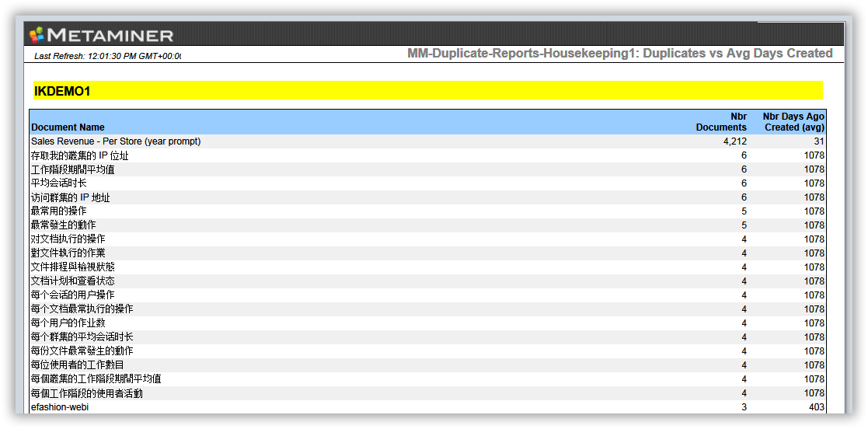Click the count 3 in the efashion-webi row
This screenshot has width=868, height=429.
click(x=744, y=407)
